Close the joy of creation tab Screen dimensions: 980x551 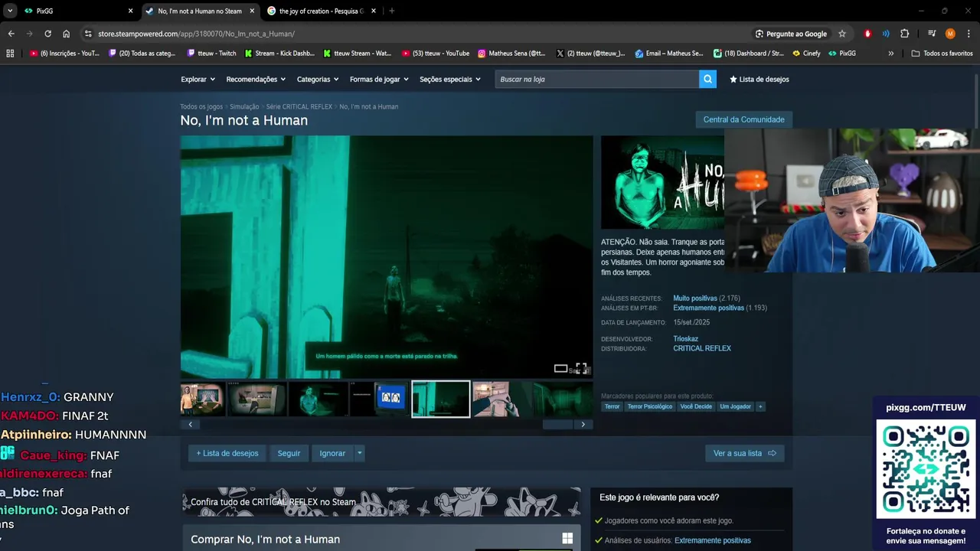click(x=374, y=11)
